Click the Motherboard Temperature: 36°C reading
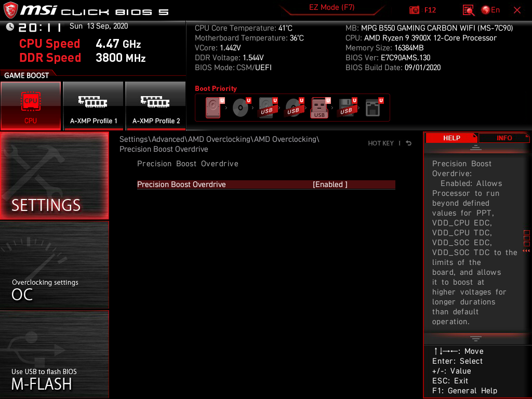The height and width of the screenshot is (399, 532). click(x=249, y=38)
